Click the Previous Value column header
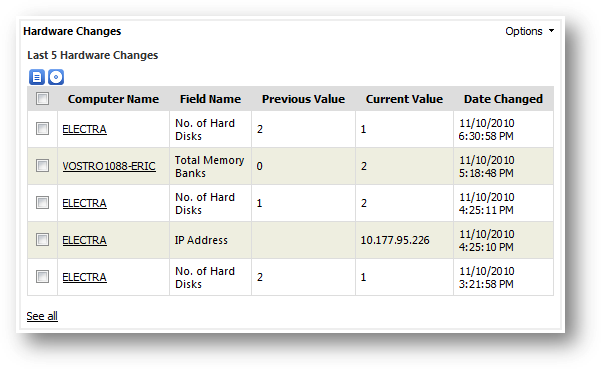The height and width of the screenshot is (369, 601). coord(303,99)
